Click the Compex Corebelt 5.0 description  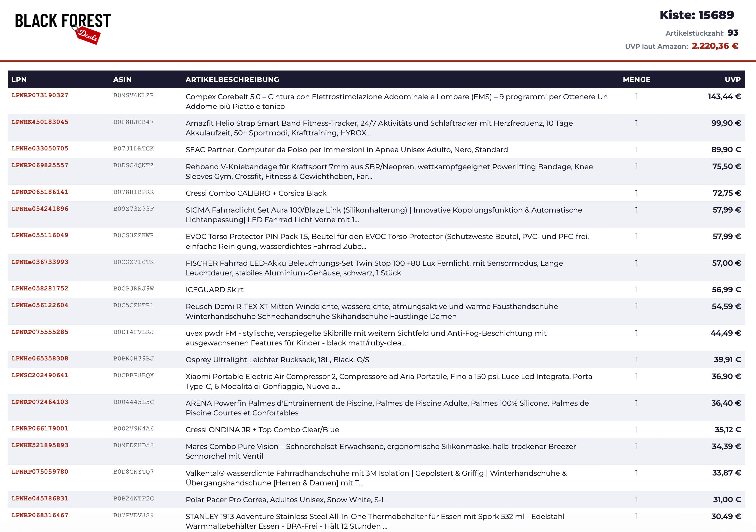point(396,101)
